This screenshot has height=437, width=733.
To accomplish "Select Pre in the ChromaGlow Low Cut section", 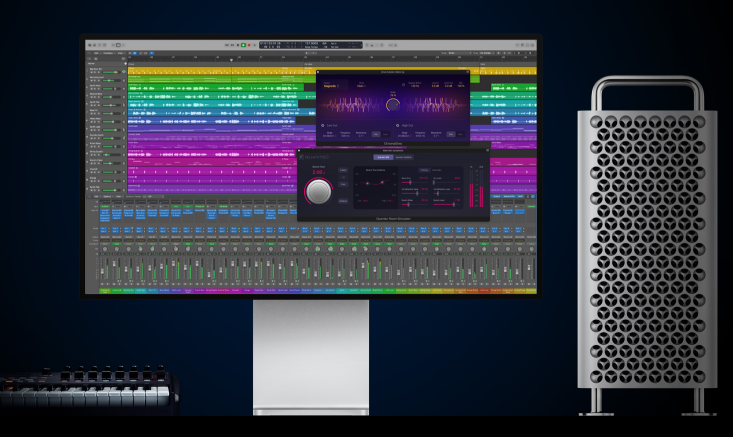I will [376, 134].
